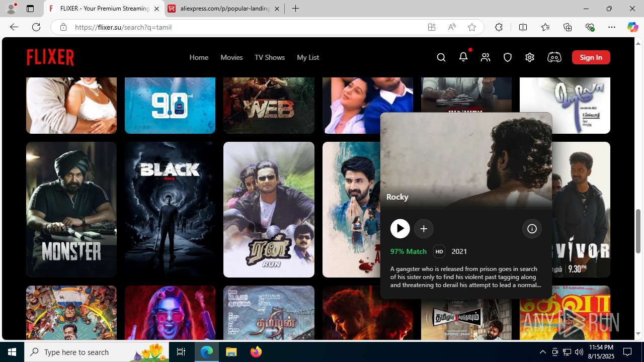Open the Run movie poster
The image size is (644, 362).
click(x=269, y=210)
